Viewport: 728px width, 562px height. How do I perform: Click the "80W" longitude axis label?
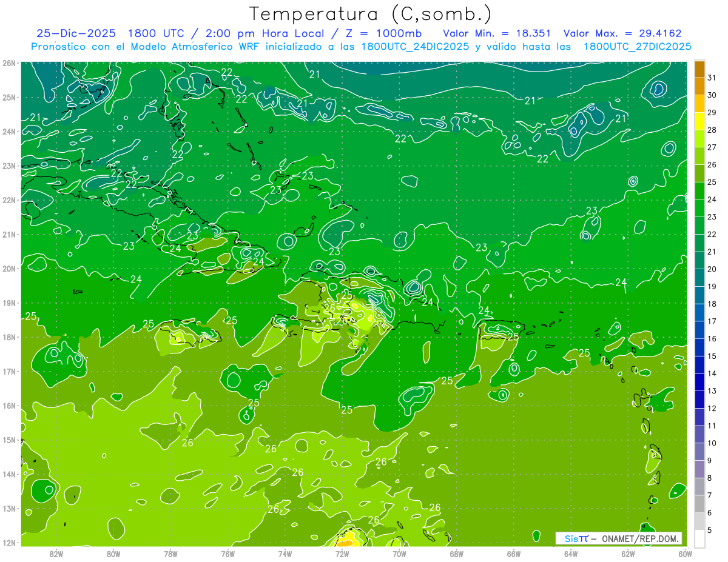click(113, 554)
